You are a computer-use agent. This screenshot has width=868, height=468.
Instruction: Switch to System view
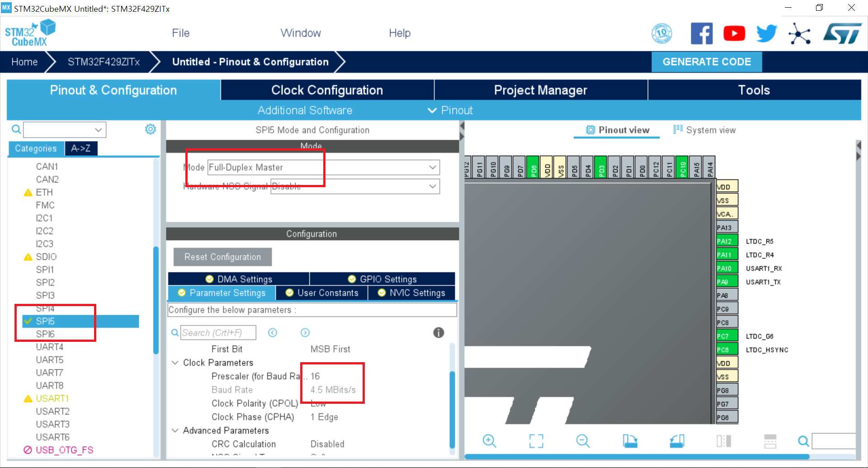(704, 130)
